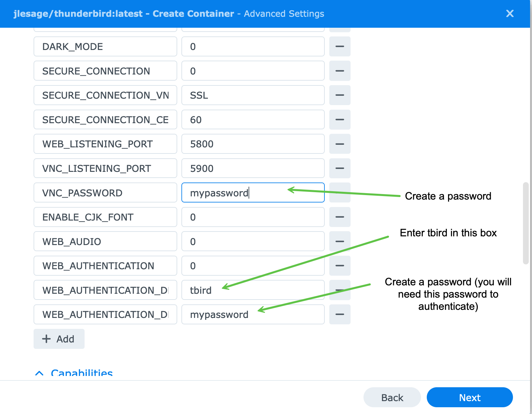The width and height of the screenshot is (532, 414).
Task: Remove the last mypassword variable row
Action: tap(340, 314)
